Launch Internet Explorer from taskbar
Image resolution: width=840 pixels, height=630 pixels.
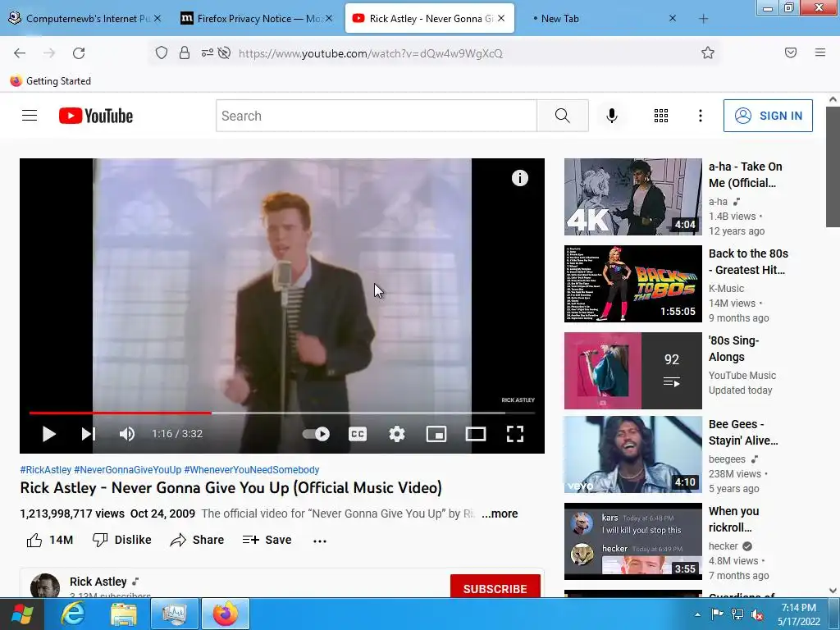point(72,614)
